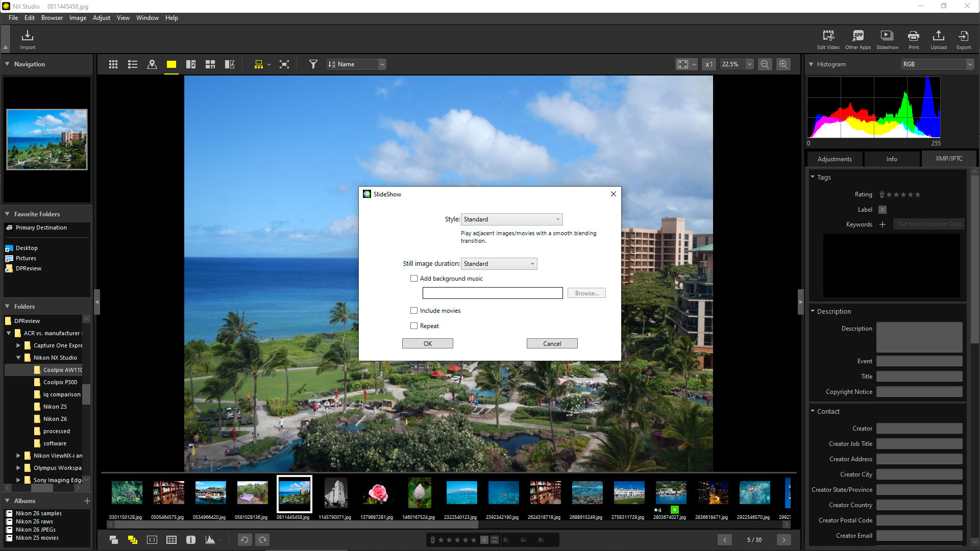
Task: Rotate image clockwise
Action: click(x=263, y=540)
